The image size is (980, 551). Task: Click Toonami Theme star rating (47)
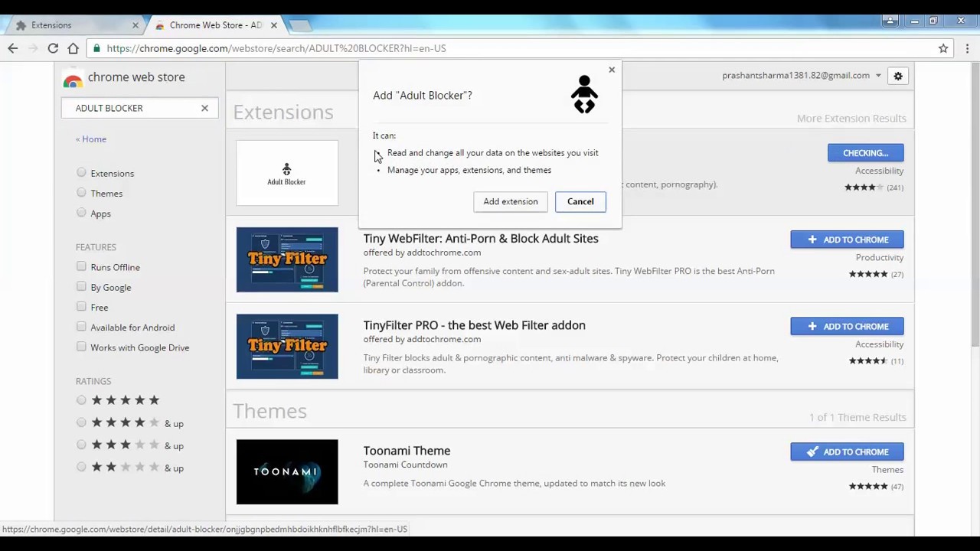point(876,487)
